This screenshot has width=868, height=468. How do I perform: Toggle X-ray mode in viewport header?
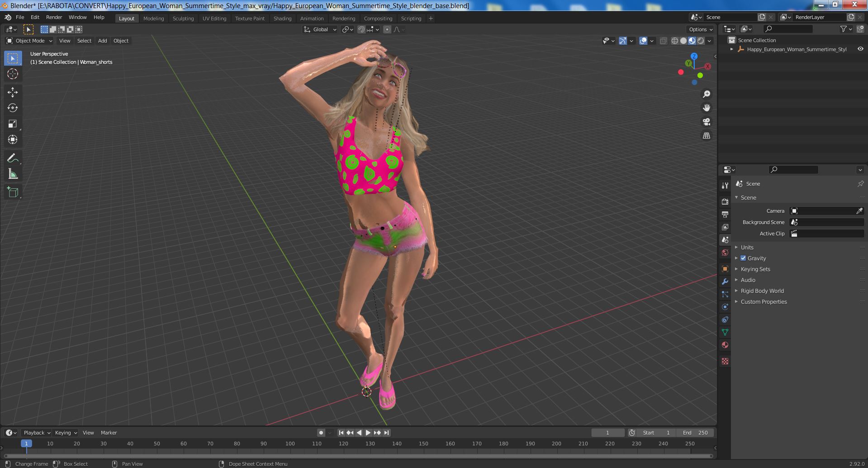(663, 41)
